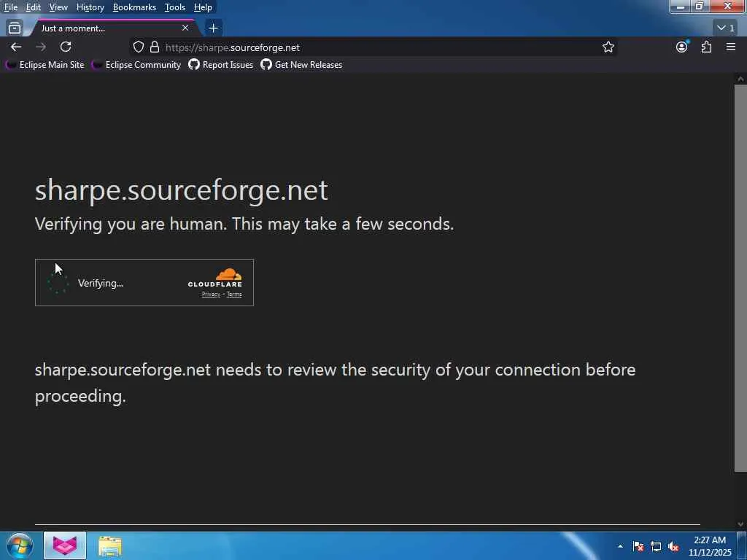Image resolution: width=747 pixels, height=560 pixels.
Task: Click the address bar URL field
Action: coord(365,47)
